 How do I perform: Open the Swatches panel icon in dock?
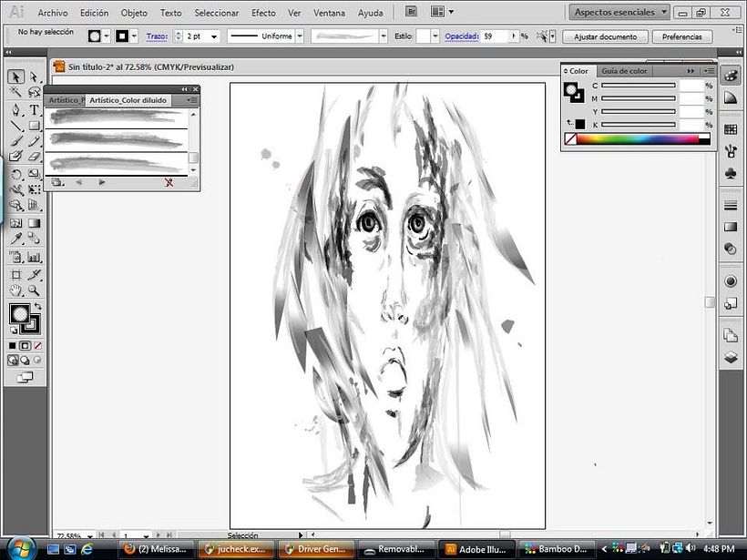[730, 129]
